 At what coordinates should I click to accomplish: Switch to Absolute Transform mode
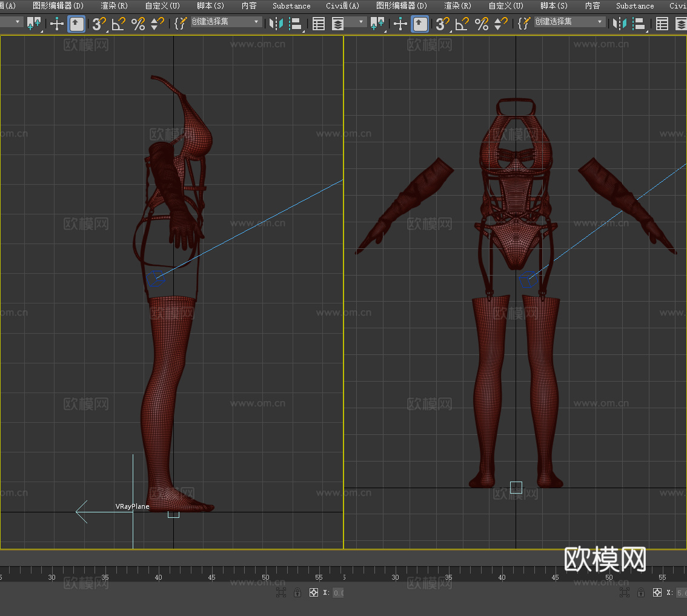click(x=314, y=592)
